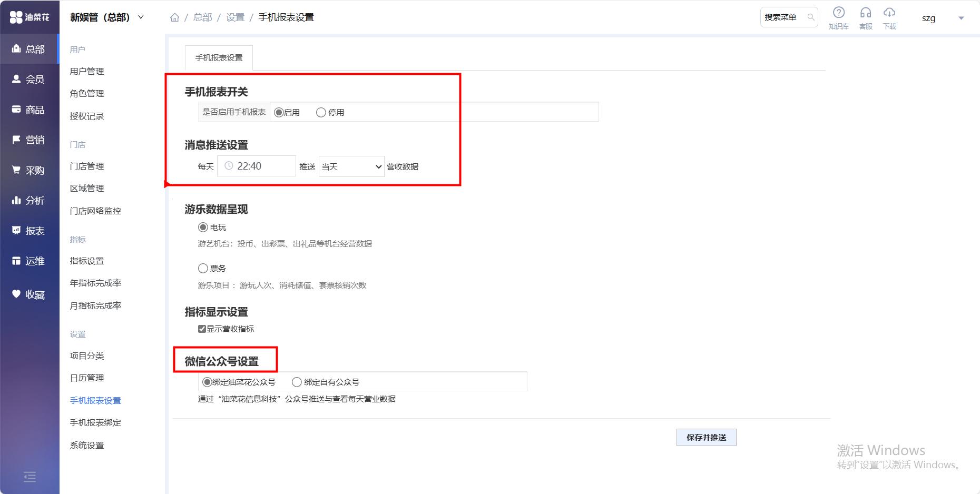Click 设置 breadcrumb link

pyautogui.click(x=235, y=17)
